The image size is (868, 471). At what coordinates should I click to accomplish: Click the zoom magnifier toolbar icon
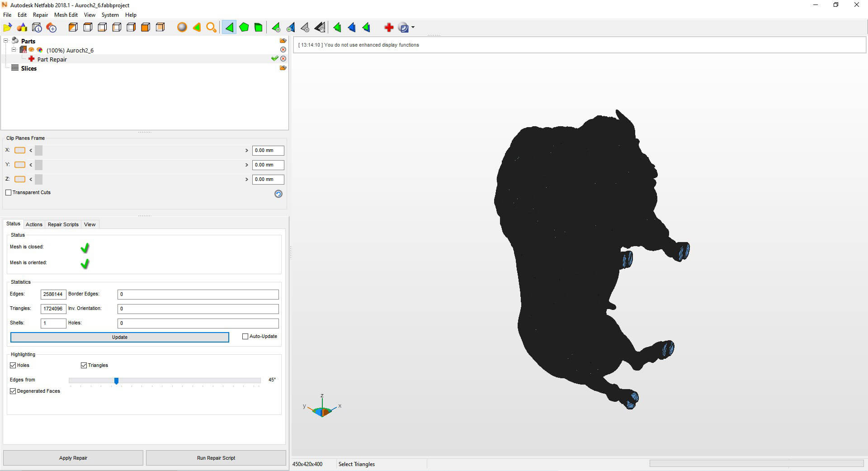(211, 28)
